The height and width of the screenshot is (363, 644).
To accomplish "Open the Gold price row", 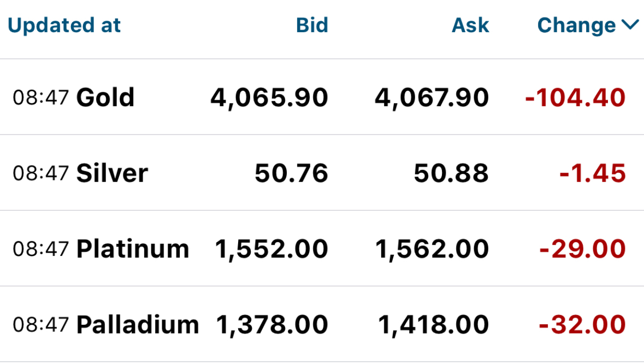I will pyautogui.click(x=322, y=97).
